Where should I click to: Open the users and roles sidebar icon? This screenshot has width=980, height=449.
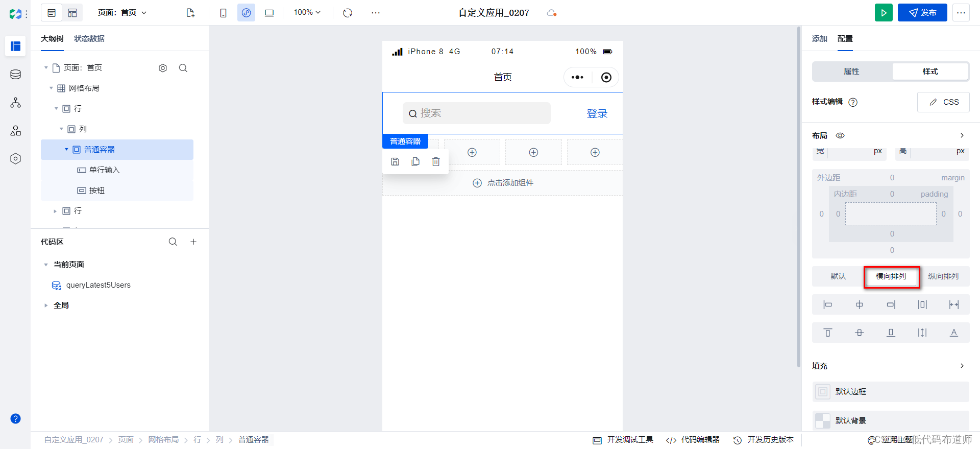point(15,131)
